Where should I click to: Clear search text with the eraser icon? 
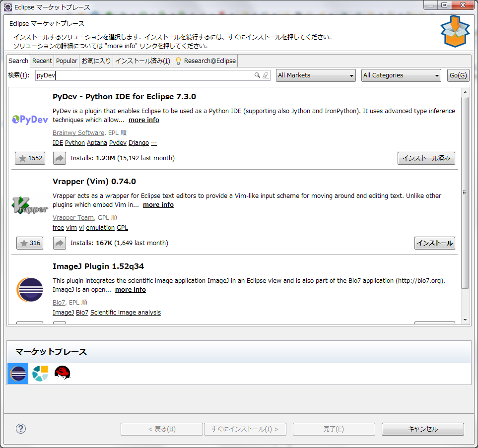(x=265, y=75)
